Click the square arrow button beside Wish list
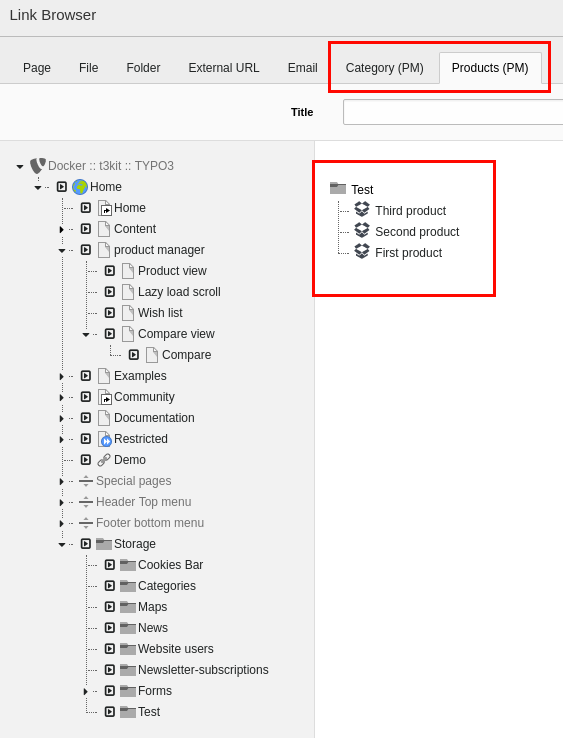Viewport: 563px width, 738px height. tap(110, 313)
